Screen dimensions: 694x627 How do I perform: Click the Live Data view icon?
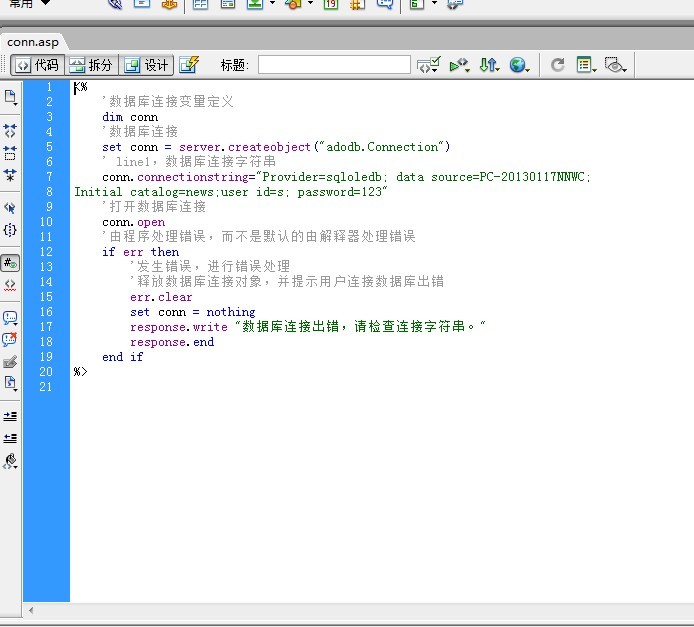point(189,65)
